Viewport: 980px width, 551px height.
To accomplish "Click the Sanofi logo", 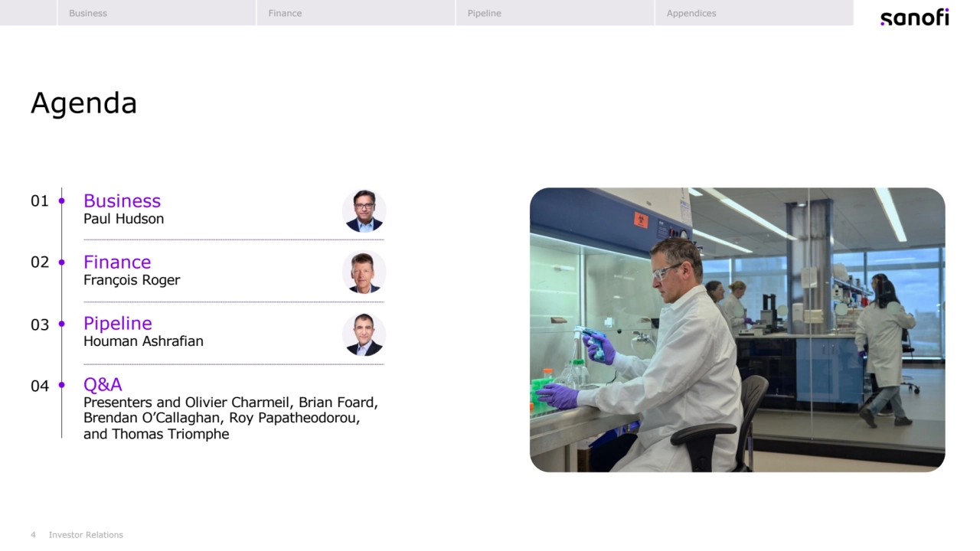I will 914,17.
